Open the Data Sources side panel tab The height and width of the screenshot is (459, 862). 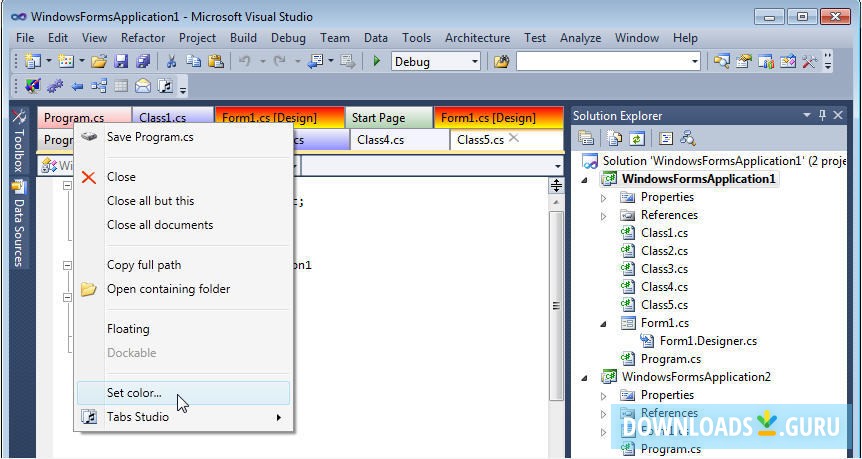(x=19, y=224)
